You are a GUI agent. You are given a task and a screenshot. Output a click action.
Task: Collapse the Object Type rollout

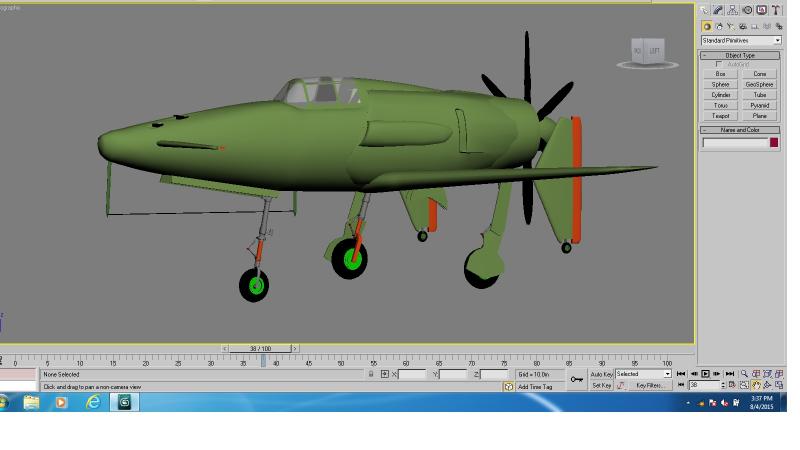pos(740,55)
